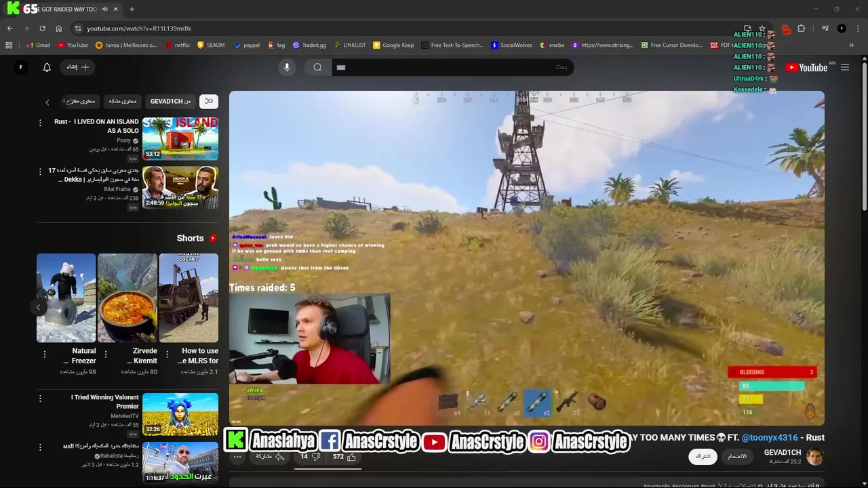868x488 pixels.
Task: Open the apps grid in bookmarks bar
Action: tap(9, 45)
